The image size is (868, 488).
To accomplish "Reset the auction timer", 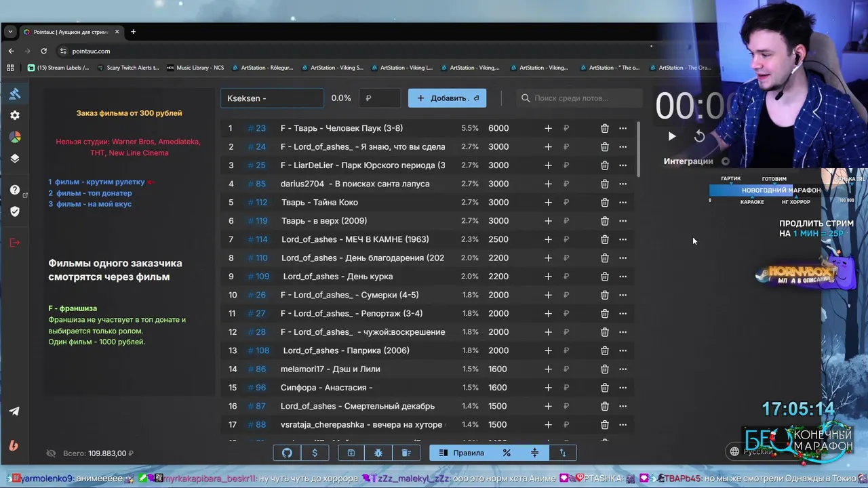I will [699, 136].
